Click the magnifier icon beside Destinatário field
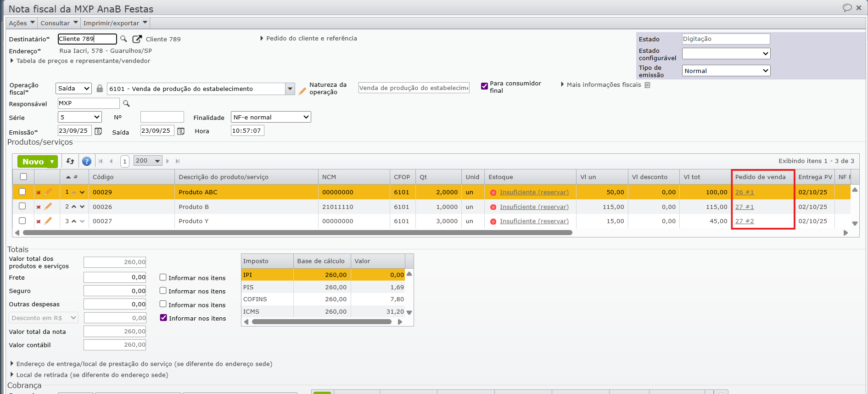This screenshot has width=868, height=394. 123,39
